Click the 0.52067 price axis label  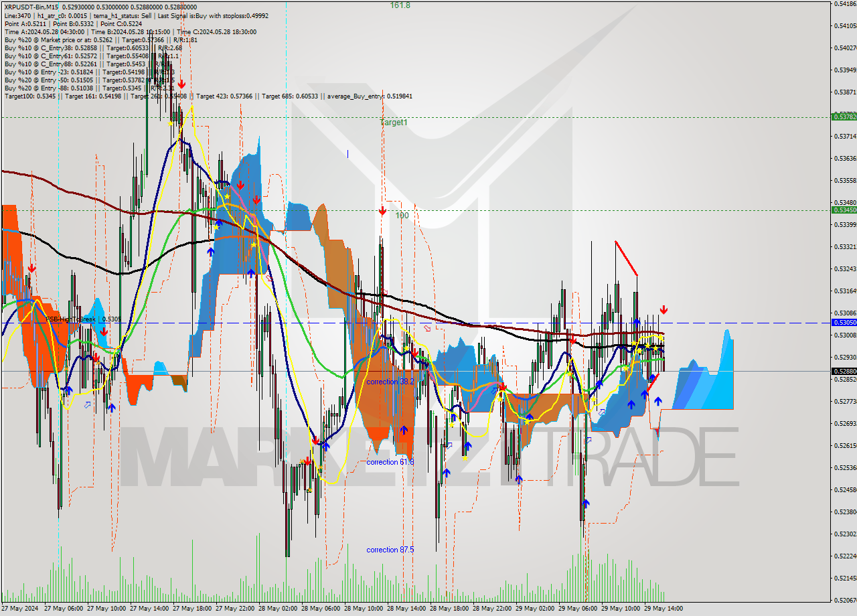(846, 600)
